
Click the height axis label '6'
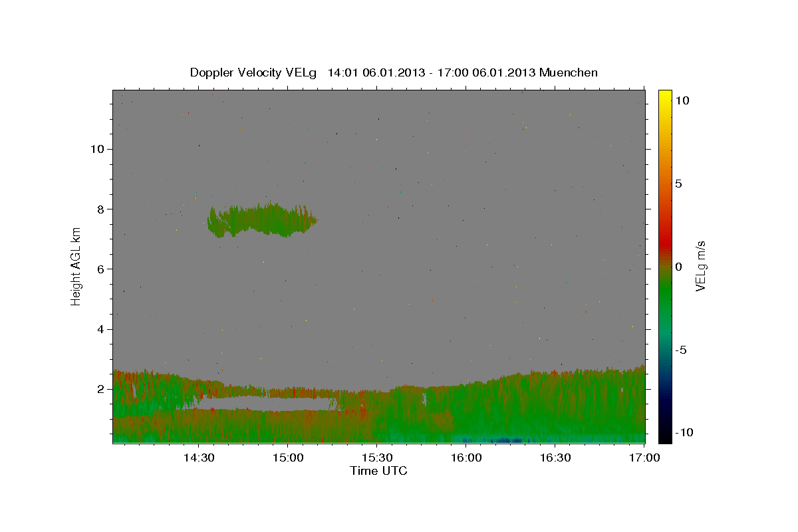[99, 269]
